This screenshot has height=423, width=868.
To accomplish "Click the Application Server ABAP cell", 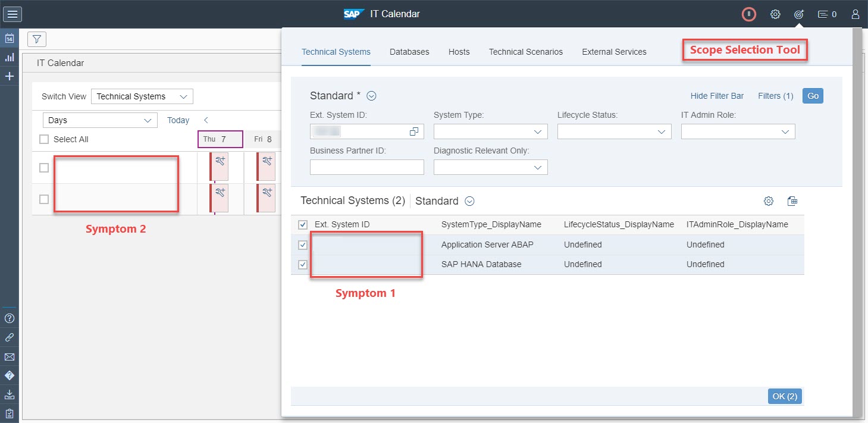I will (487, 245).
